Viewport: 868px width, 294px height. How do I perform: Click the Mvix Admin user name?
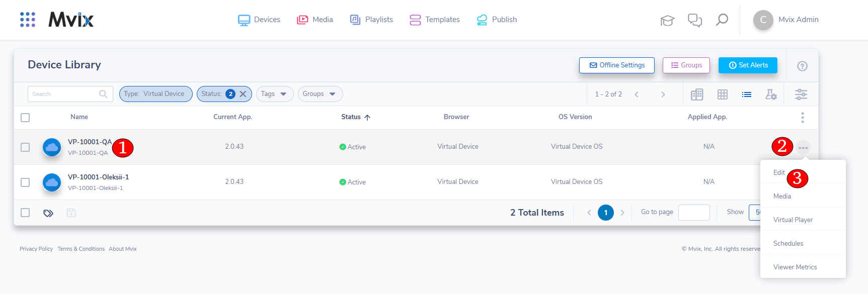pos(799,20)
